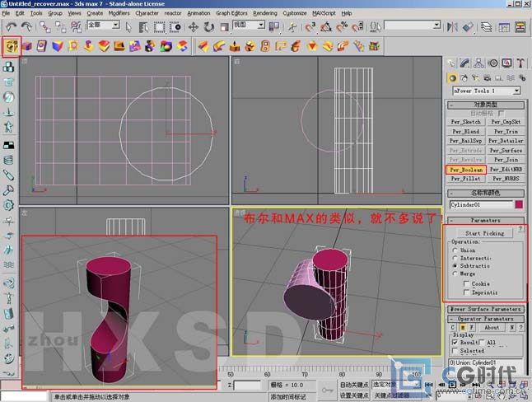532x402 pixels.
Task: Toggle the Angle Snap icon
Action: coord(326,27)
